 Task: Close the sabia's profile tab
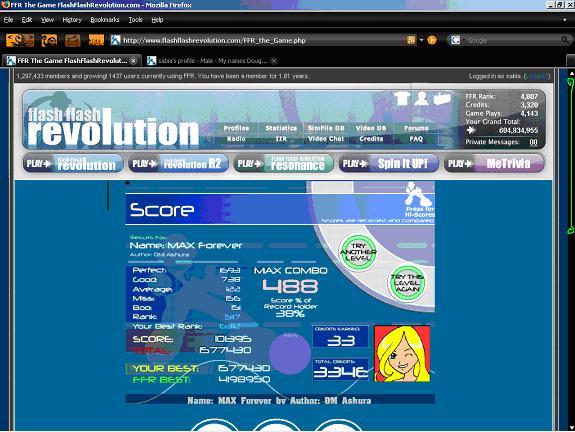(274, 61)
